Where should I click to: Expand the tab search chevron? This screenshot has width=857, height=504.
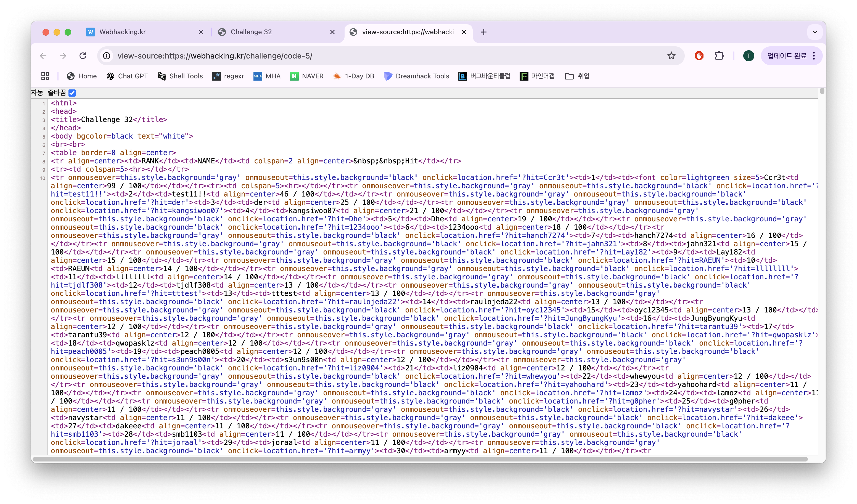[x=814, y=32]
